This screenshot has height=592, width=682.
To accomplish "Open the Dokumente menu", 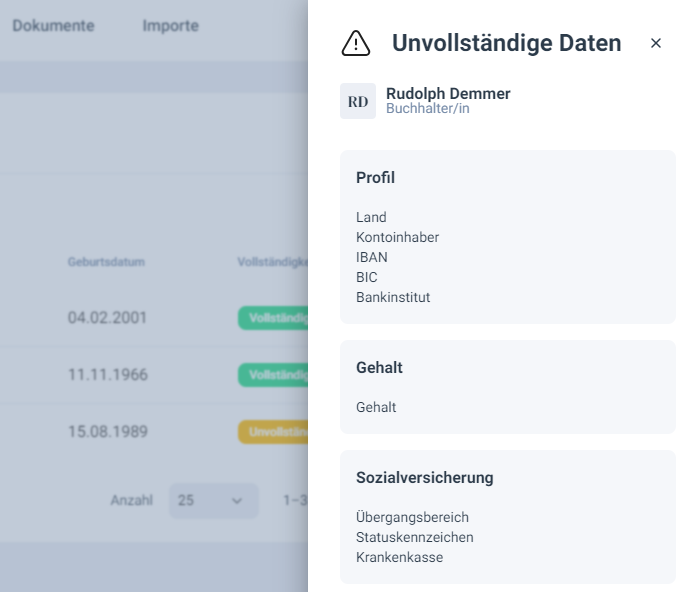I will click(x=53, y=26).
